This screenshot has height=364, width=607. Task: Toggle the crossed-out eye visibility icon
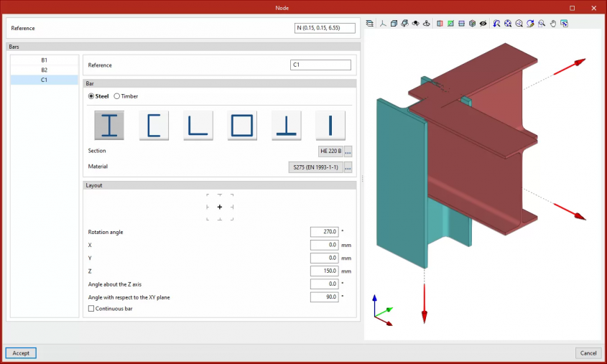click(x=483, y=24)
